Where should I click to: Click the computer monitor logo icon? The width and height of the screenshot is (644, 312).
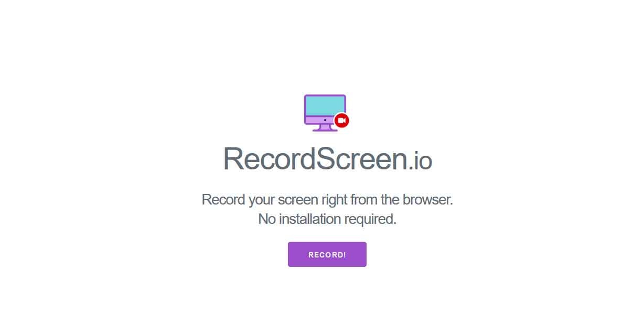coord(327,113)
